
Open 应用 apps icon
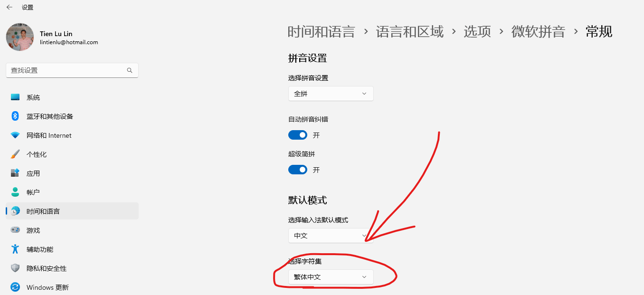pos(15,173)
